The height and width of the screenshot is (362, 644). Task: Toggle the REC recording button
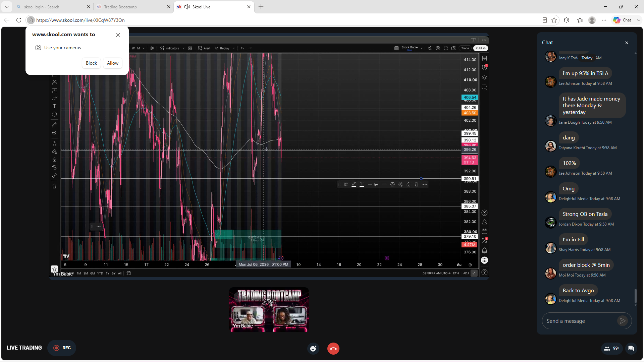pos(62,348)
